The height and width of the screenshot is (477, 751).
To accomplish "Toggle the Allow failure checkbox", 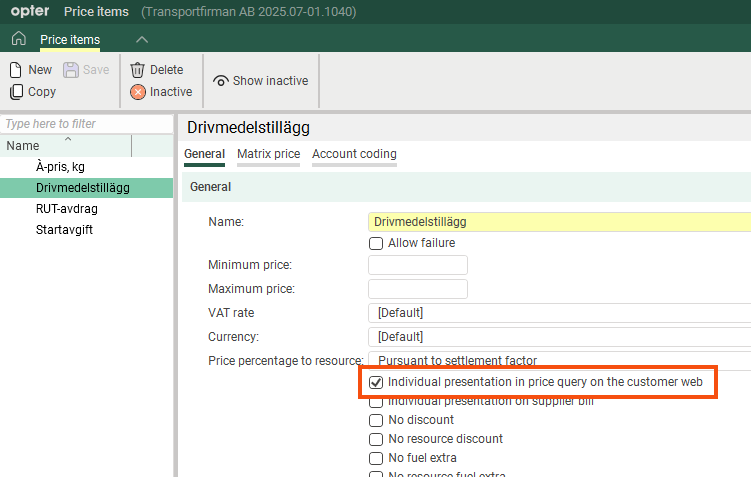I will (x=376, y=243).
